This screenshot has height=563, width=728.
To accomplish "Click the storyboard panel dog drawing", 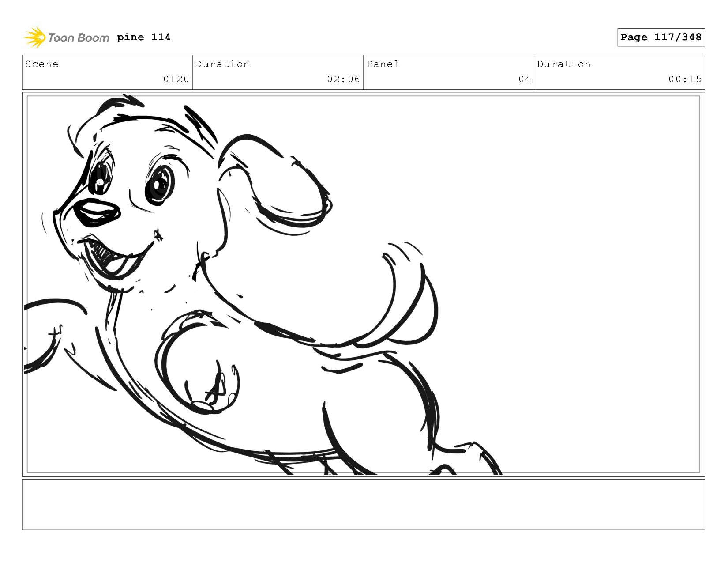I will coord(363,284).
